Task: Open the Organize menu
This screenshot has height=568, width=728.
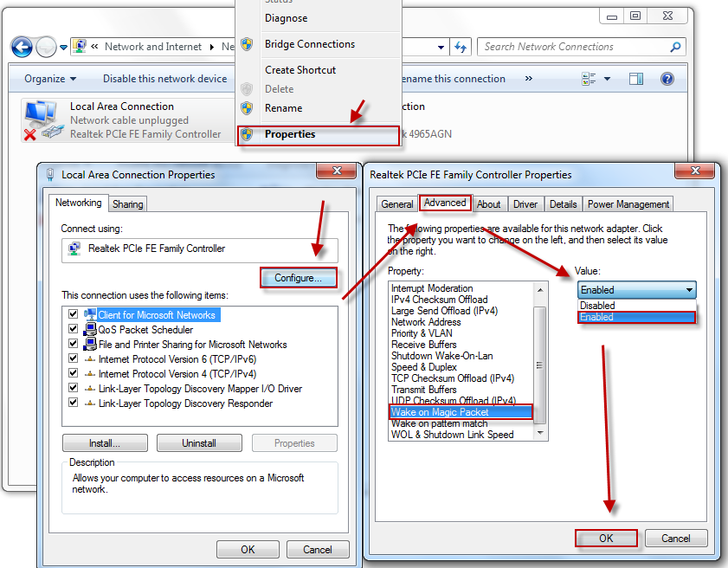Action: (x=50, y=79)
